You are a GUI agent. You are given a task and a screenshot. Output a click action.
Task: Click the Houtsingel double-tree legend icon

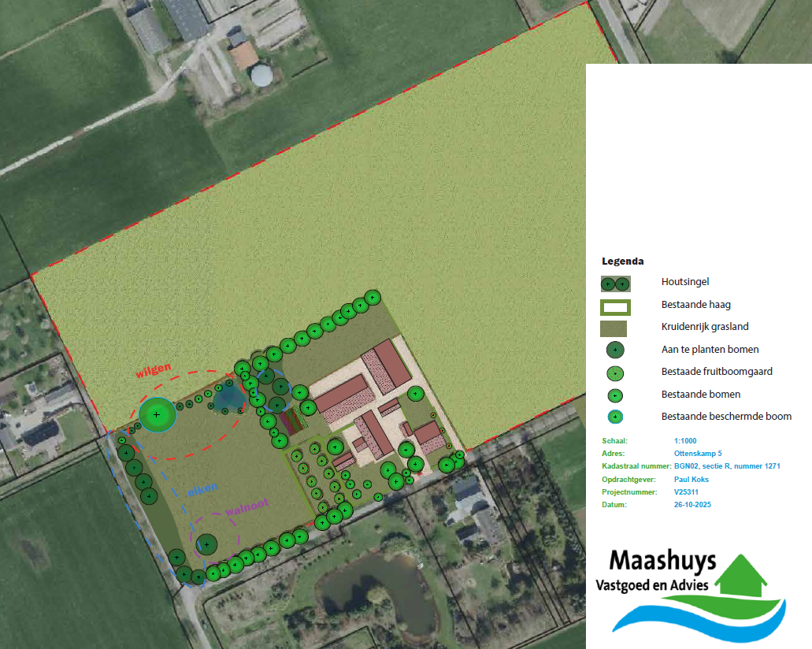coord(615,284)
